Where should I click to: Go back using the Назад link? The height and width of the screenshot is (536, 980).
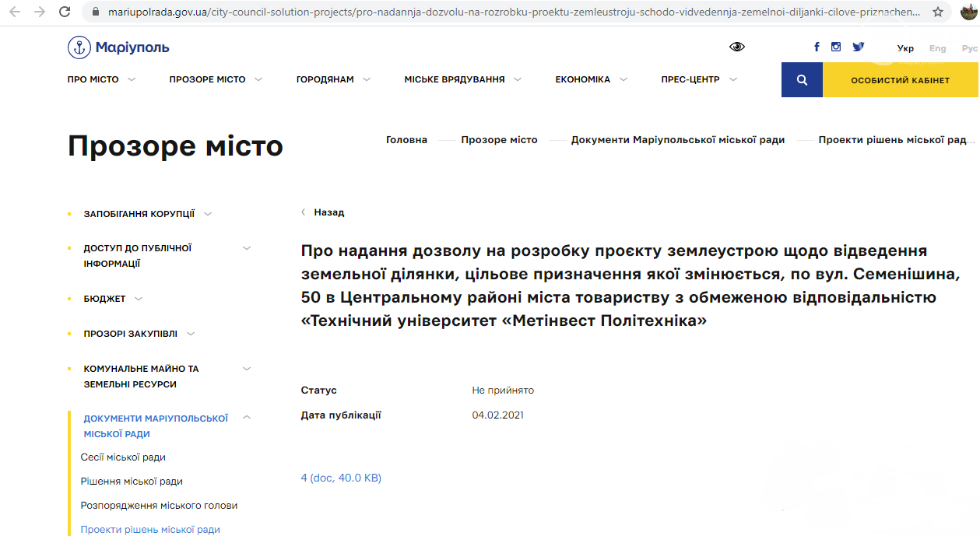click(x=323, y=212)
